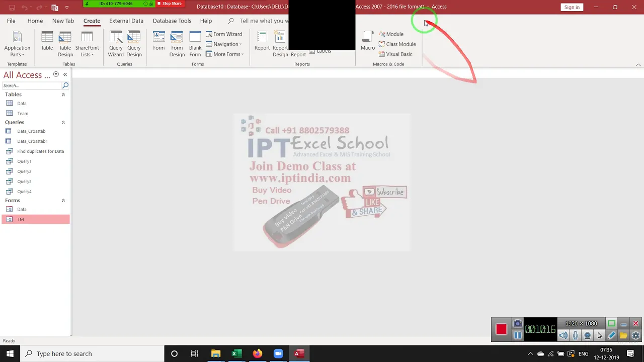Viewport: 644px width, 362px height.
Task: Create a new Report
Action: coord(262,41)
